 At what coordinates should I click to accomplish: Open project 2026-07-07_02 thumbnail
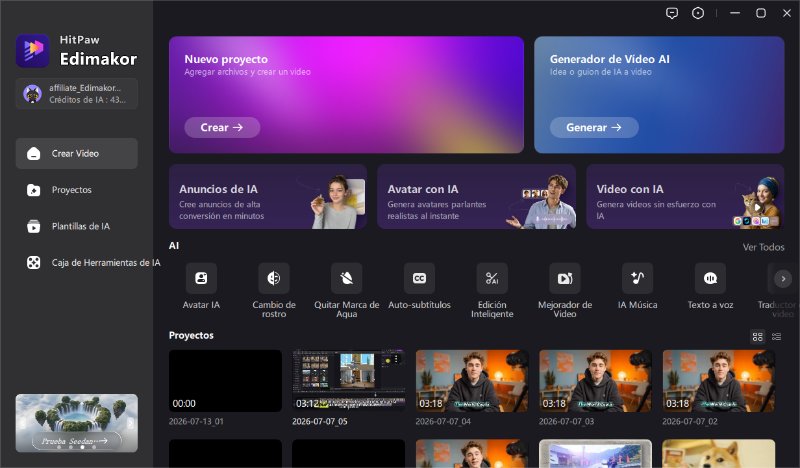point(719,381)
